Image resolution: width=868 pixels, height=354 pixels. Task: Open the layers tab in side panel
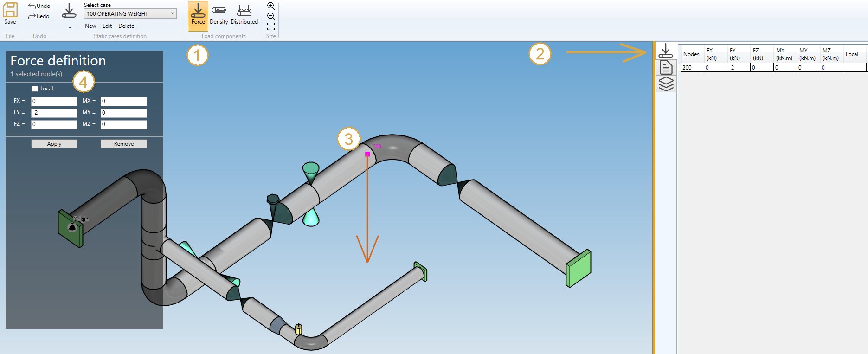pyautogui.click(x=666, y=84)
